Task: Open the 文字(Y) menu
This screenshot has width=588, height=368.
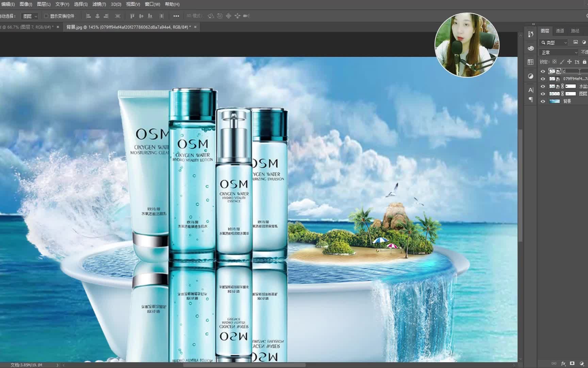Action: pos(62,4)
